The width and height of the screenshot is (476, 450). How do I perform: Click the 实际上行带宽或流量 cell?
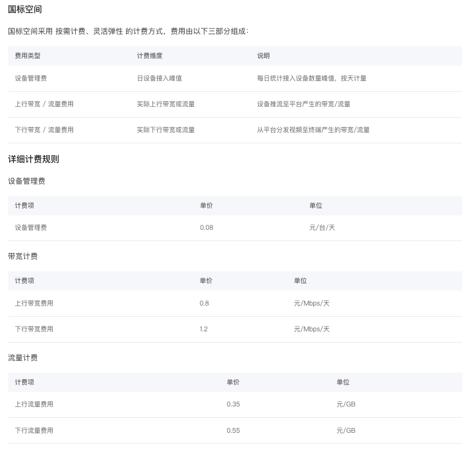165,104
